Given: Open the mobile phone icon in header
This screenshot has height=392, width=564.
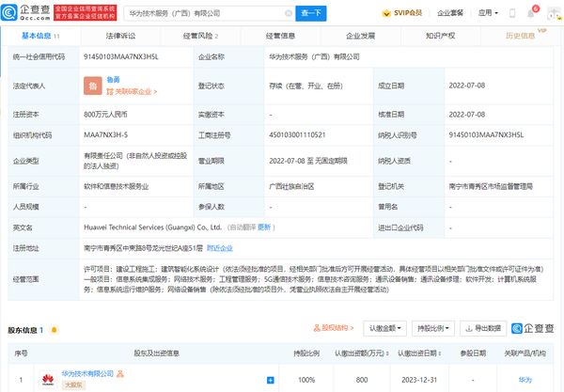Looking at the screenshot, I should coord(512,13).
